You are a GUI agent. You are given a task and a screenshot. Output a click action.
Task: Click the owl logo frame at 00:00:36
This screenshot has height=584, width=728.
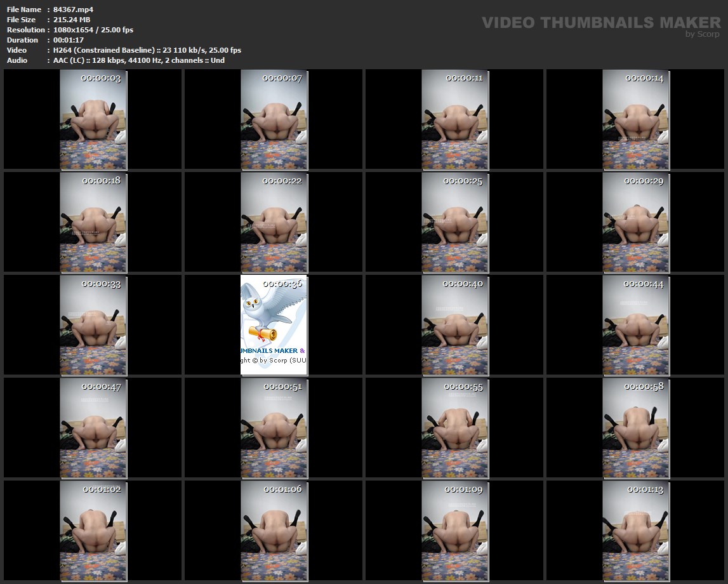[274, 326]
